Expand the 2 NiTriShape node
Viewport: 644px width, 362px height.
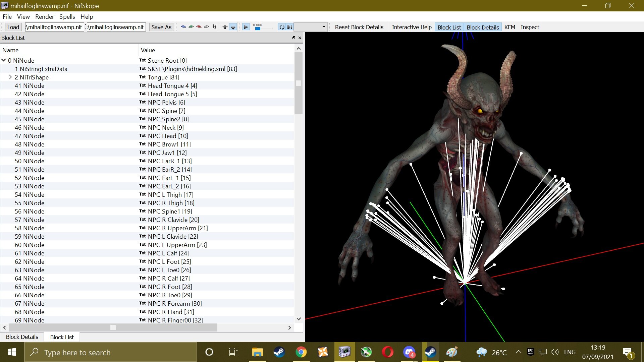point(10,77)
